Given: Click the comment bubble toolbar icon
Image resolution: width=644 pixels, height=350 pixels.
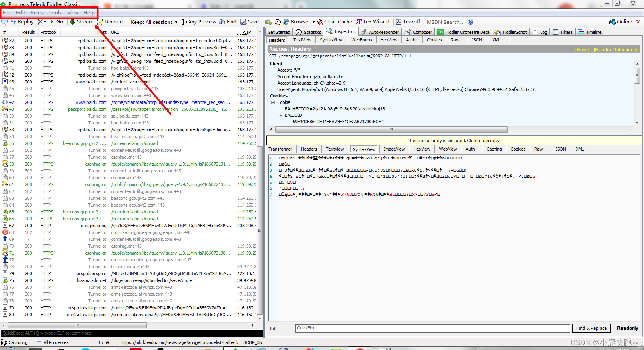Looking at the screenshot, I should [4, 22].
